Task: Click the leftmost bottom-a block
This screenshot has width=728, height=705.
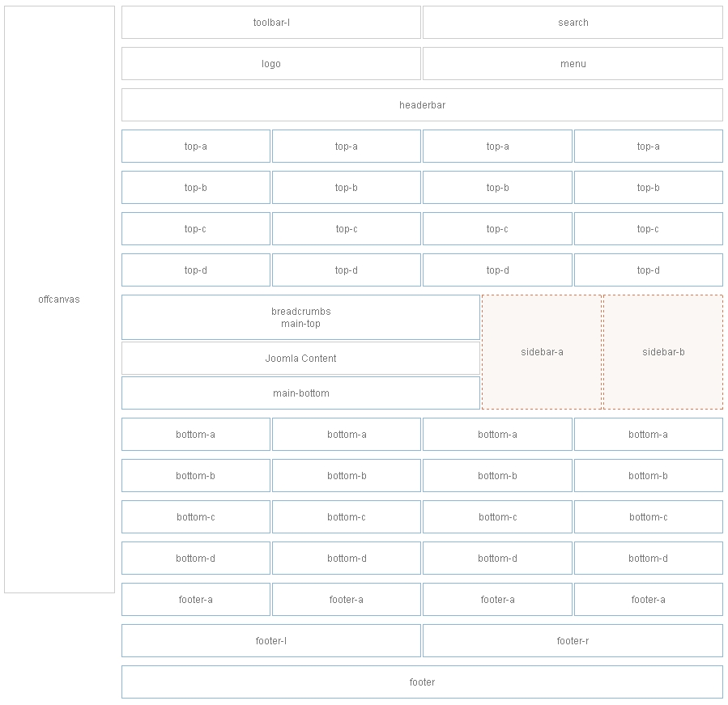Action: [195, 434]
